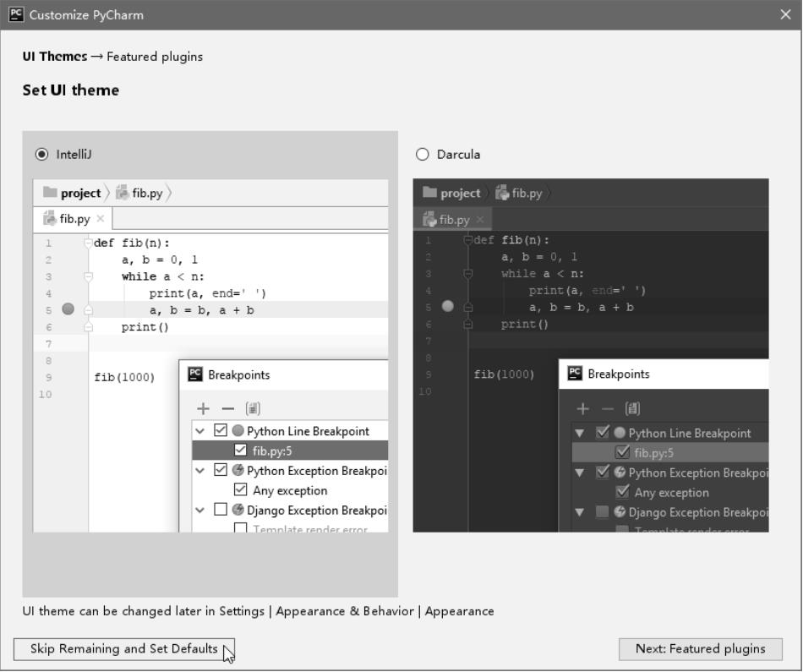Expand Django Exception Breakpoint node in IntelliJ preview
This screenshot has height=672, width=803.
[200, 510]
